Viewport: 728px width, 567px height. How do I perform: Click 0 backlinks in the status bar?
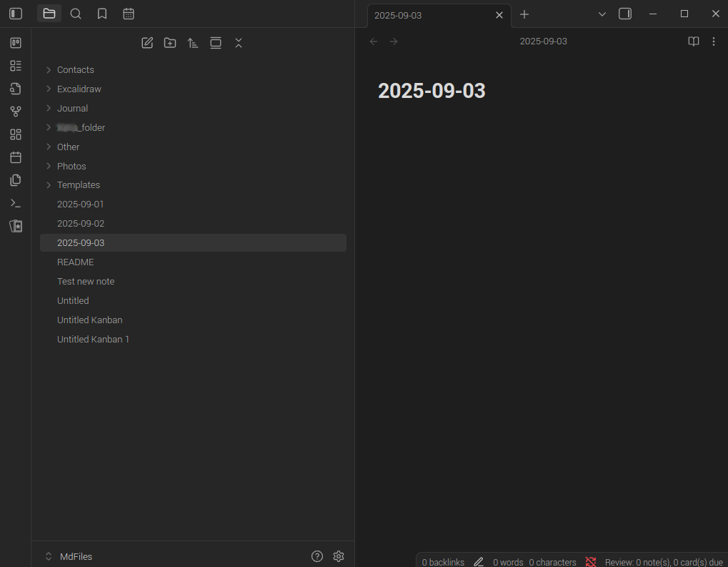(443, 562)
